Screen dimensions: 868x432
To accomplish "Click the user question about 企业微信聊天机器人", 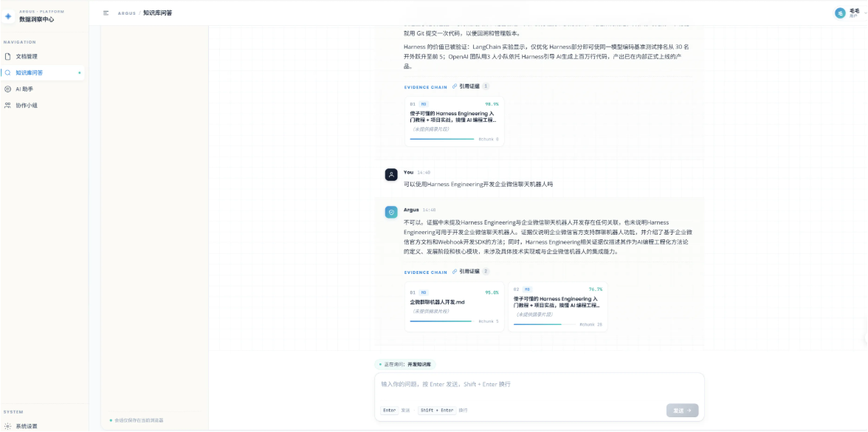I will pyautogui.click(x=478, y=184).
